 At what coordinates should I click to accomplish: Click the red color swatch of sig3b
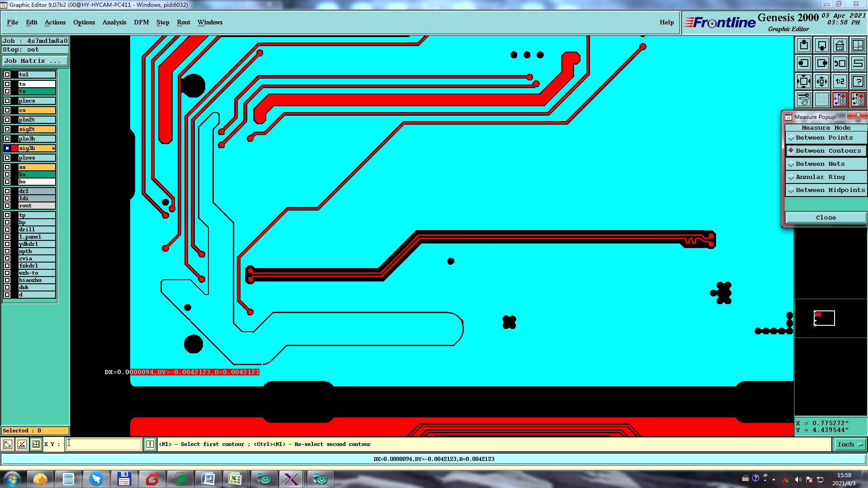click(x=14, y=148)
